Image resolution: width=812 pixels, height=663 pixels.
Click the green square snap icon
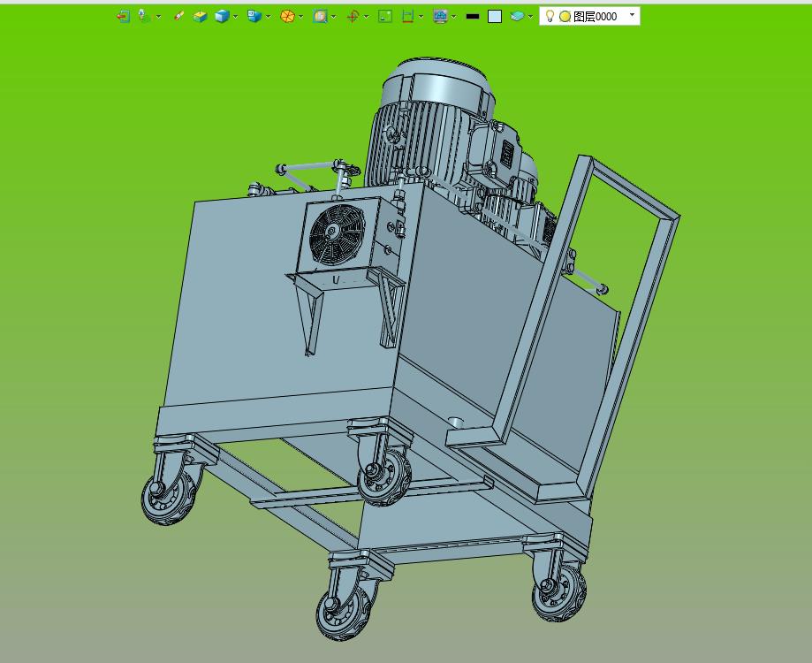pos(385,17)
